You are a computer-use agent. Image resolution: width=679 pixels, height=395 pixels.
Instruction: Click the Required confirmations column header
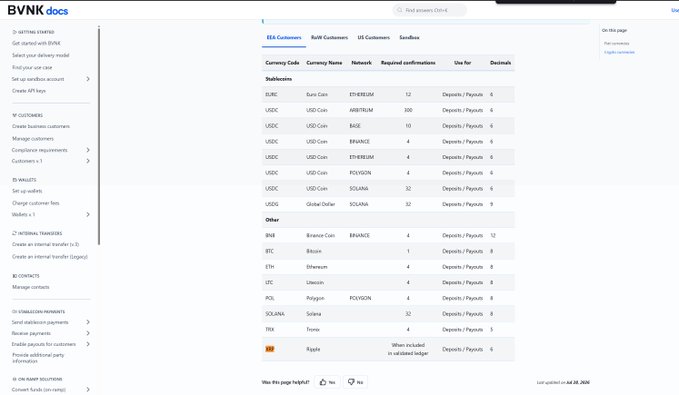408,63
